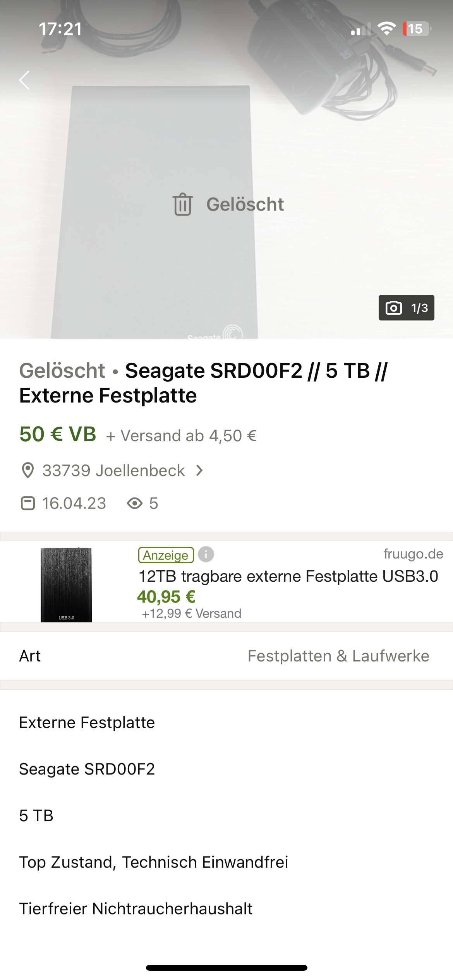The width and height of the screenshot is (453, 980).
Task: Tap the eye views icon
Action: 135,503
